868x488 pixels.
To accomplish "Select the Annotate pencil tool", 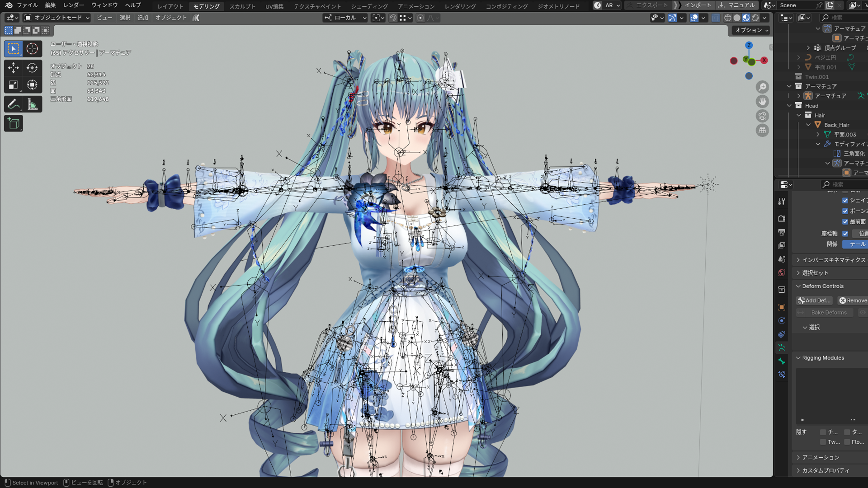I will (13, 104).
